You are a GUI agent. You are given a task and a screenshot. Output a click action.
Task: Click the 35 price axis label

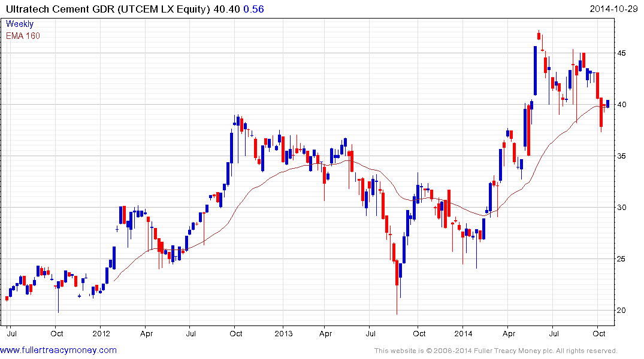(622, 156)
